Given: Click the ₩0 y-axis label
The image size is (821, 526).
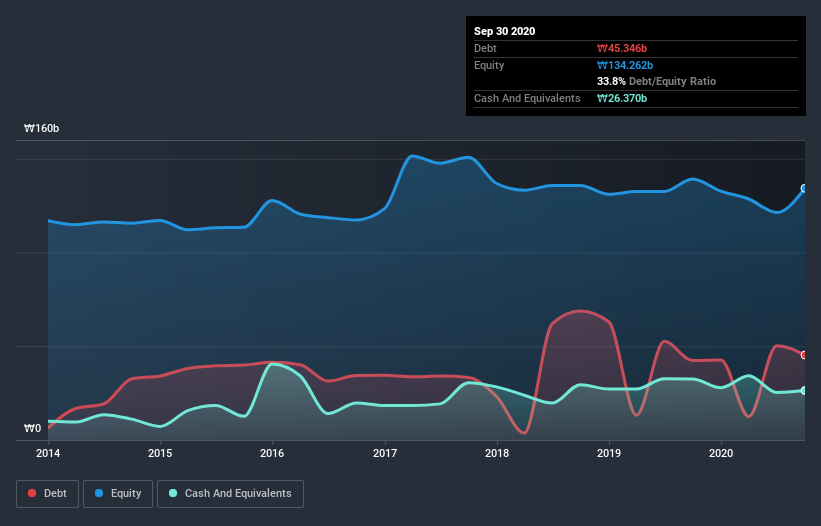Looking at the screenshot, I should tap(32, 428).
